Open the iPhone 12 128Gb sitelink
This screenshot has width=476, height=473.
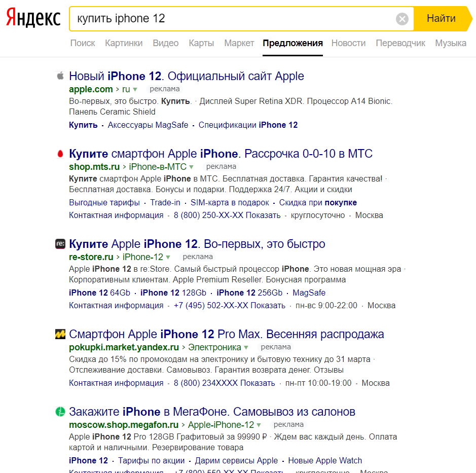point(173,293)
